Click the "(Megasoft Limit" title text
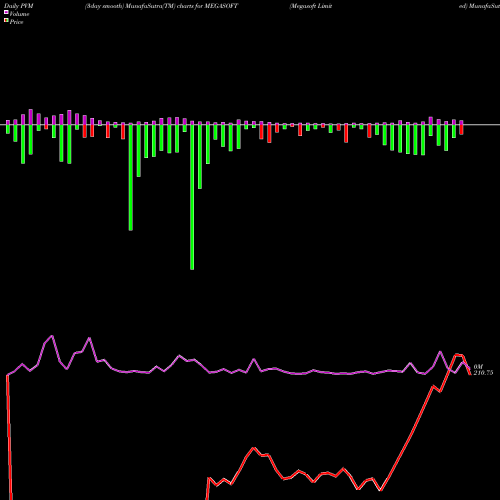This screenshot has height=500, width=500. coord(311,6)
